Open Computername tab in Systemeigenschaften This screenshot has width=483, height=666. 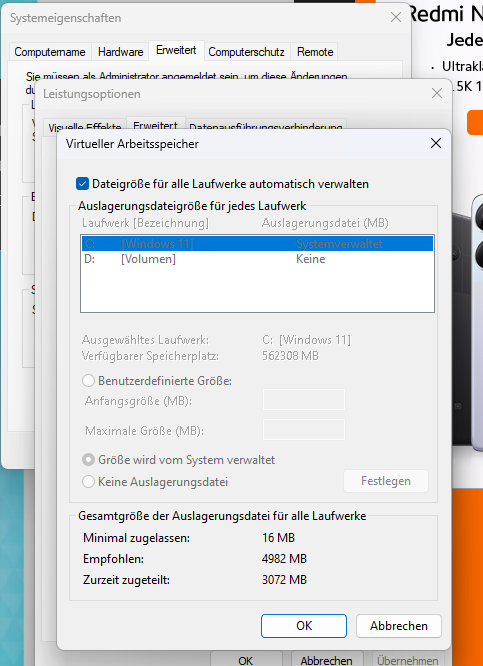click(x=50, y=52)
